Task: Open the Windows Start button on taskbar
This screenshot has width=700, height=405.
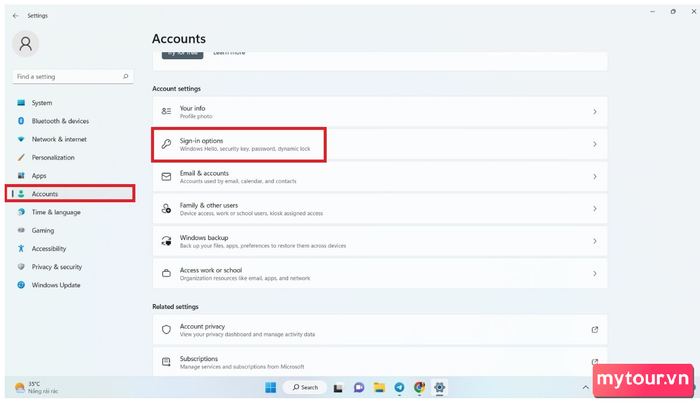Action: click(x=271, y=388)
